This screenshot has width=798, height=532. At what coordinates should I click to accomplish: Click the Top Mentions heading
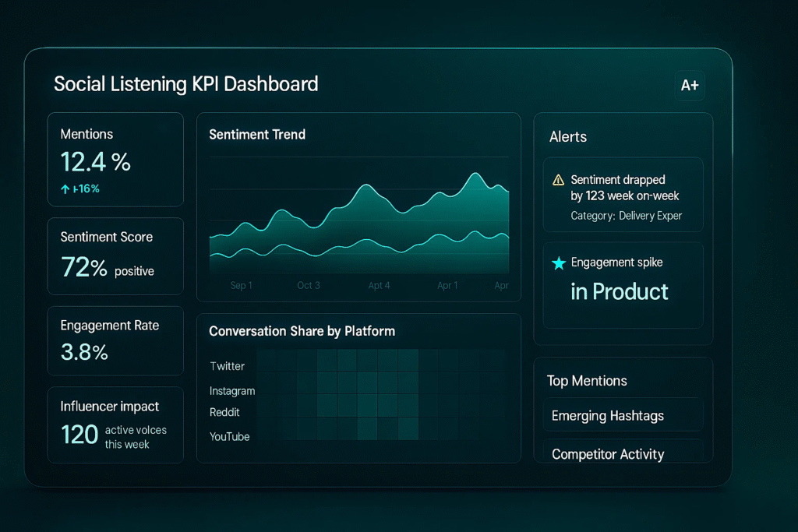pos(587,381)
